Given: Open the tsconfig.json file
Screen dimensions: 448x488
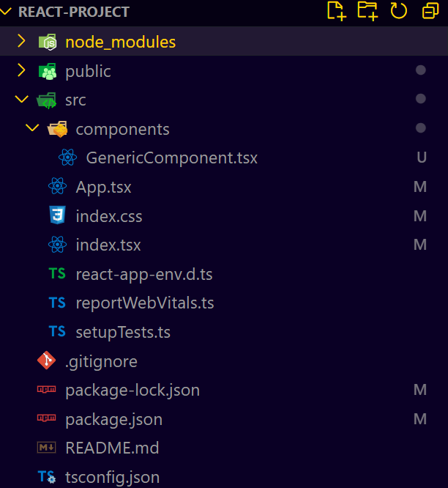Looking at the screenshot, I should point(112,478).
